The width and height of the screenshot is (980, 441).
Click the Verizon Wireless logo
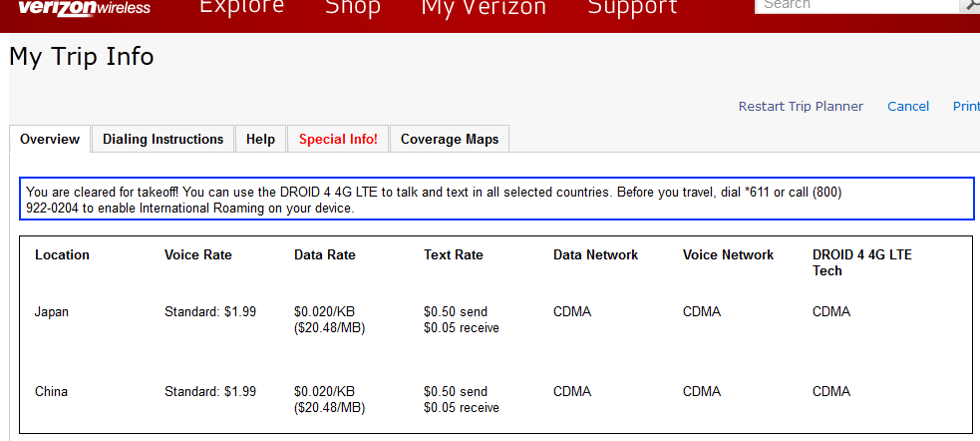pyautogui.click(x=84, y=8)
